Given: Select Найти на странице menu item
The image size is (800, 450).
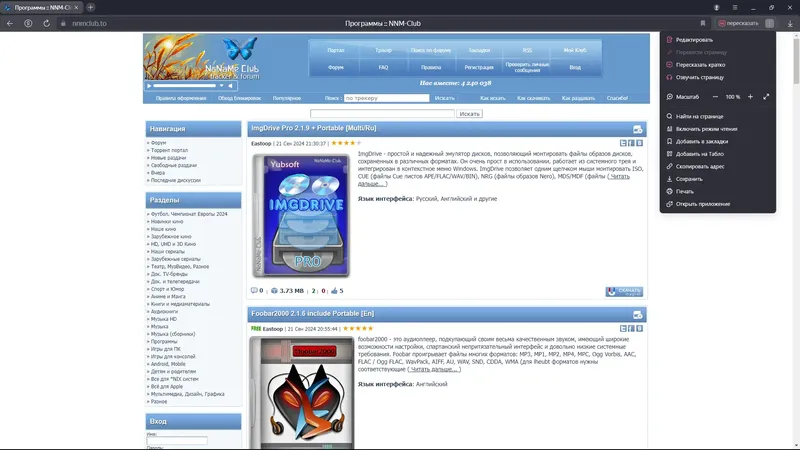Looking at the screenshot, I should coord(717,116).
